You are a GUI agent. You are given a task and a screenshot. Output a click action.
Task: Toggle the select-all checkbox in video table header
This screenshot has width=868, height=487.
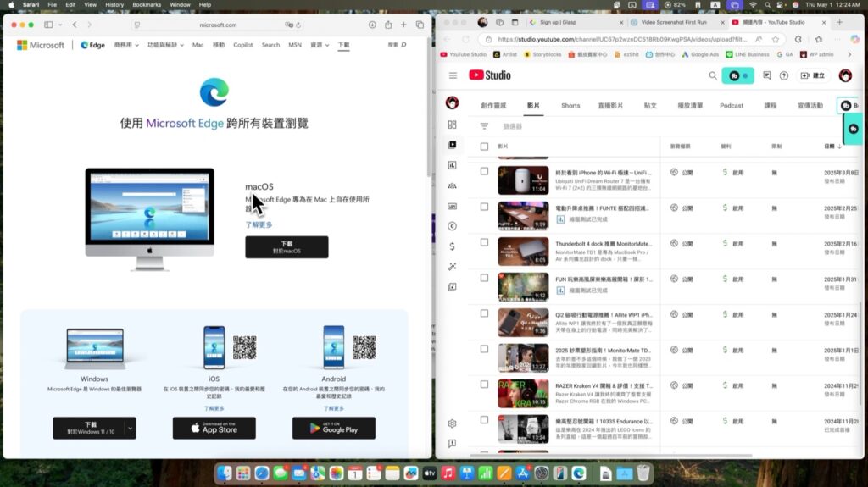(484, 147)
